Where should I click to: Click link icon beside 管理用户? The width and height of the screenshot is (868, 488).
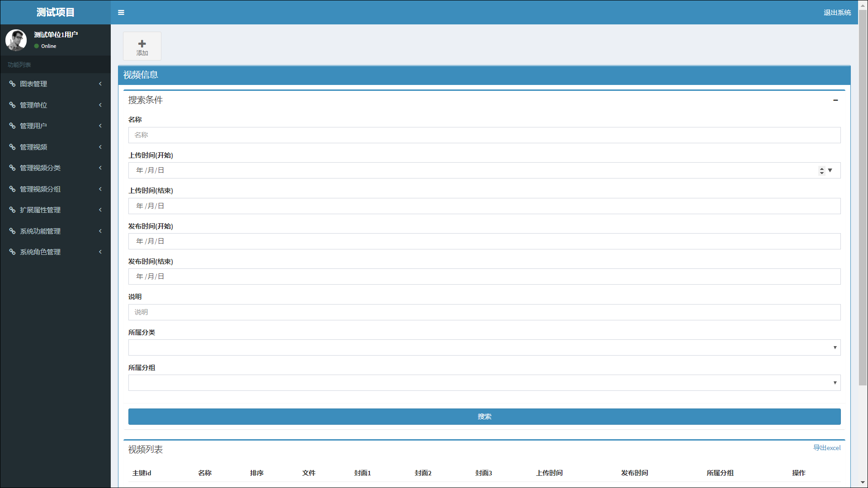click(12, 126)
